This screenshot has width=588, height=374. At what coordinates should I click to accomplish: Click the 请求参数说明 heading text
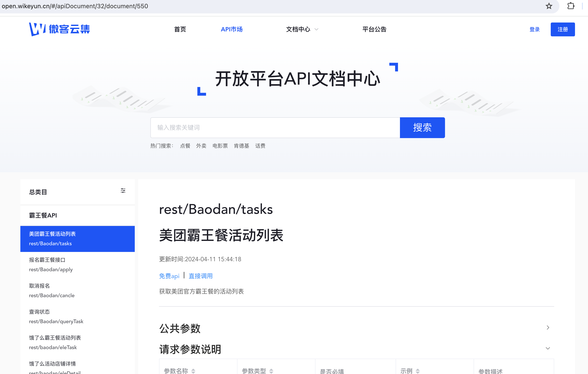point(190,349)
